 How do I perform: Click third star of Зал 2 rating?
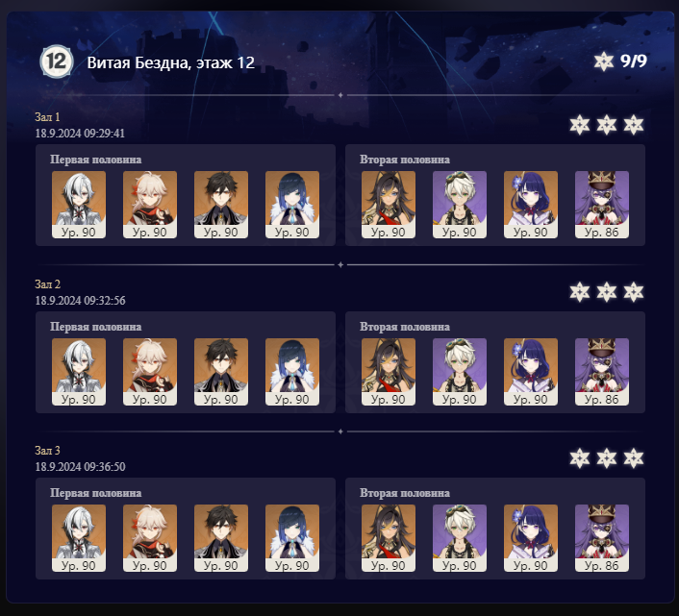pos(634,292)
